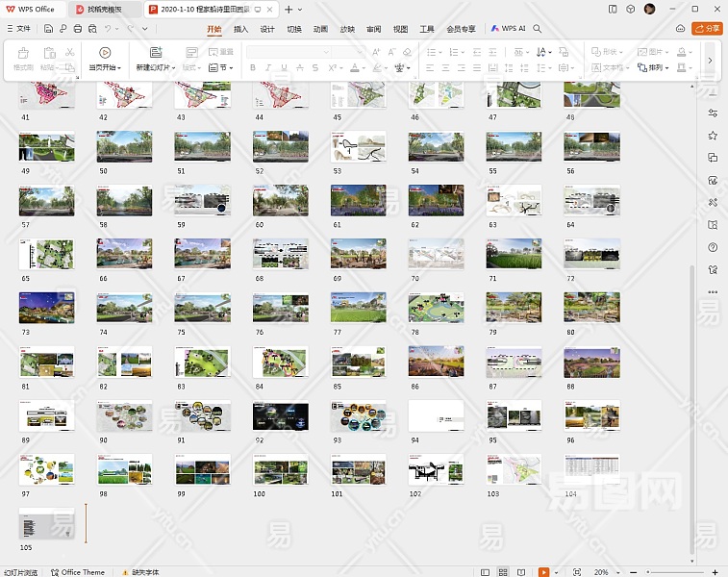Screen dimensions: 728x577
Task: Open the settings sliders icon in right sidebar
Action: 713,114
